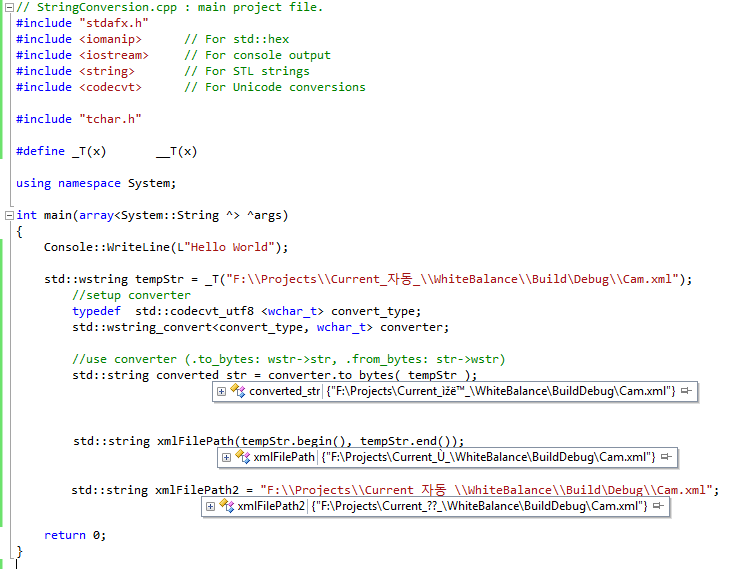Expand the xmlFilePath2 datatip value
Viewport: 749px width, 569px height.
[x=210, y=506]
